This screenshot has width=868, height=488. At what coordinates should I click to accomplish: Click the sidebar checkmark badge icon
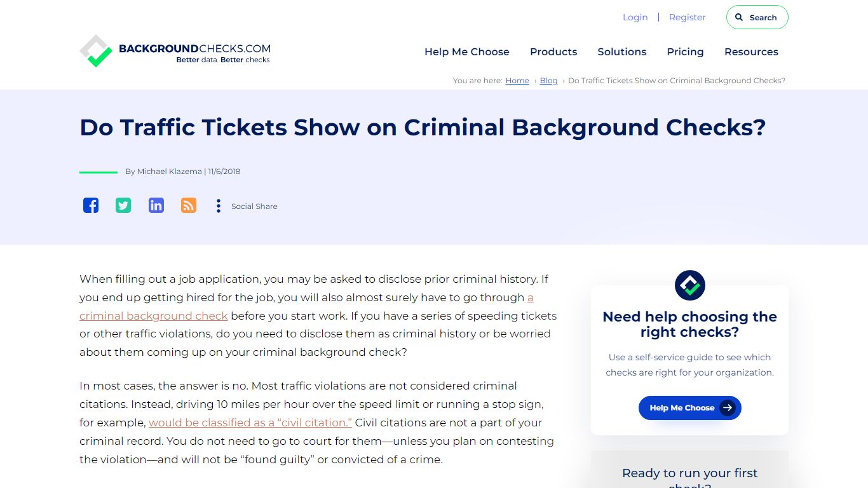tap(689, 285)
